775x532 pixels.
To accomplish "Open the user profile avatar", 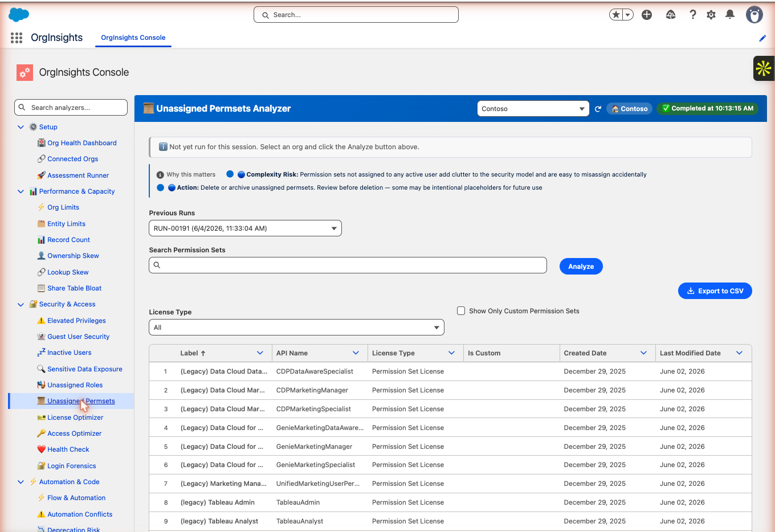I will pyautogui.click(x=754, y=15).
